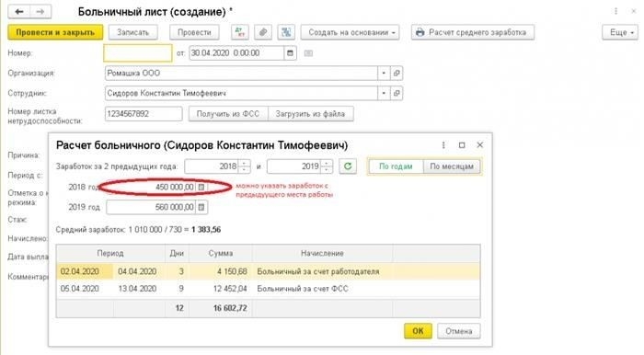Click Сотрудник field Сидоров Константин Тимофеевич

point(241,93)
